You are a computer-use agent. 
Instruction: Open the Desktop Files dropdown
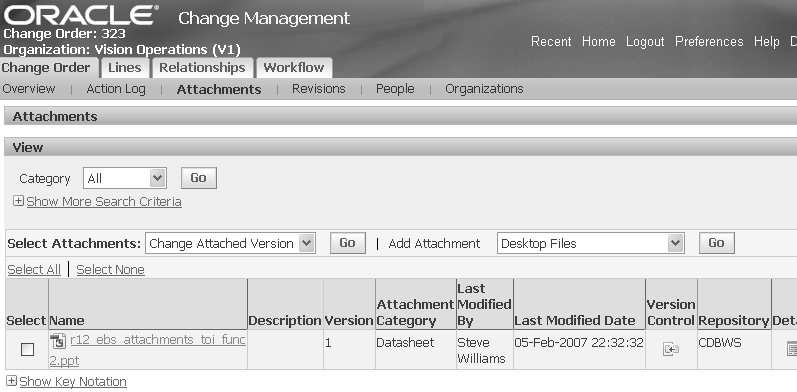591,243
